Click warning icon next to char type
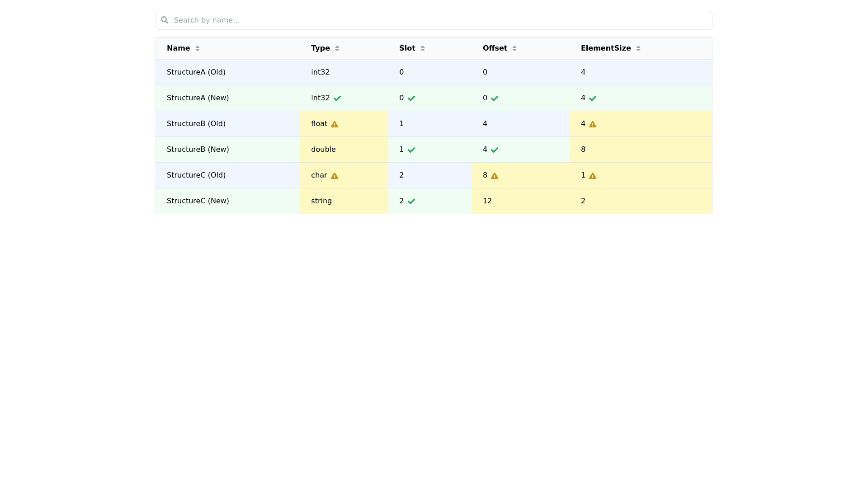 pyautogui.click(x=335, y=176)
